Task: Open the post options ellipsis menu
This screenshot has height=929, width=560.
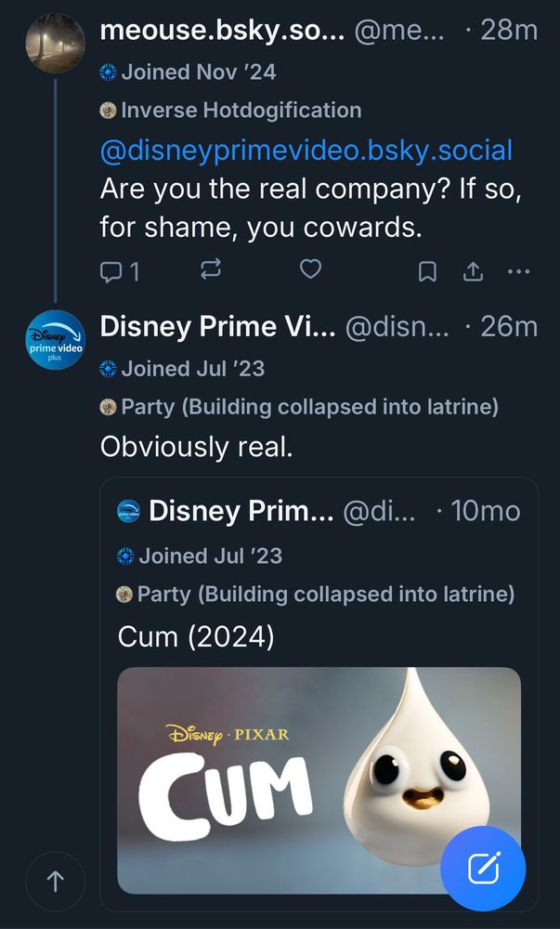Action: tap(518, 270)
